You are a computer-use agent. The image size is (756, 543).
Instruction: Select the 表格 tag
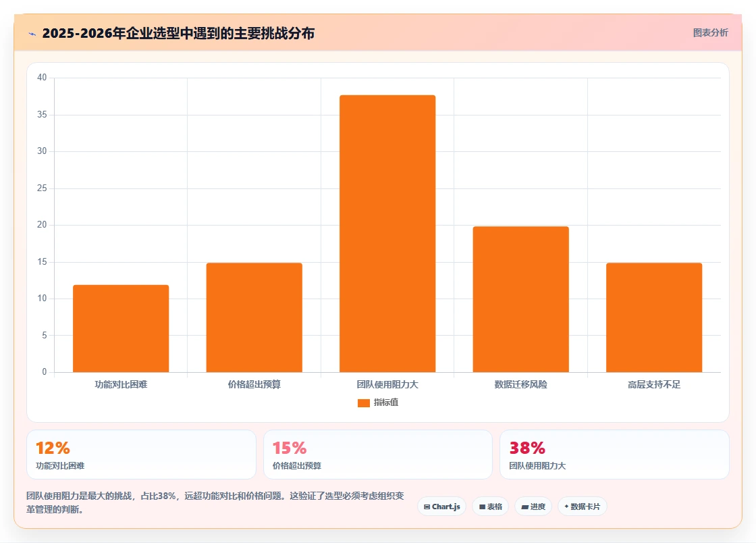(490, 507)
